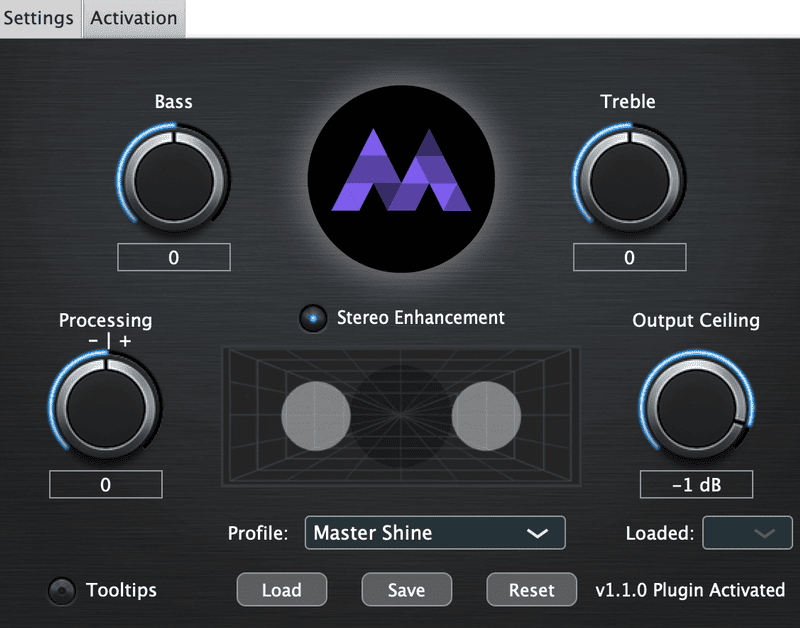The image size is (800, 628).
Task: Open the Activation tab
Action: pos(134,18)
